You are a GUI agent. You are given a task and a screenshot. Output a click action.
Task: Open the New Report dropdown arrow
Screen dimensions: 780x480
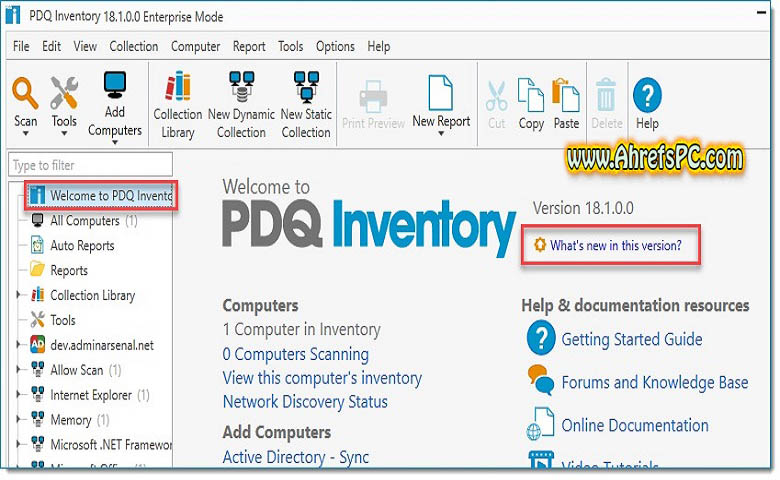tap(441, 133)
